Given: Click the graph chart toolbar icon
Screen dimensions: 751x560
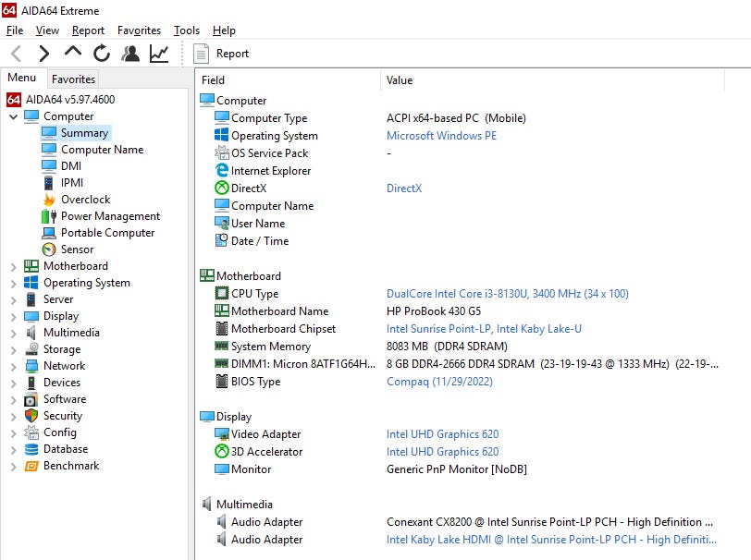Looking at the screenshot, I should 159,54.
